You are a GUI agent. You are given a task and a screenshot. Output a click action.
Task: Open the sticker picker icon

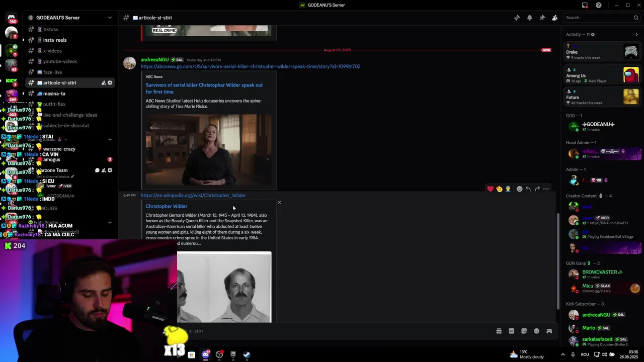click(524, 331)
